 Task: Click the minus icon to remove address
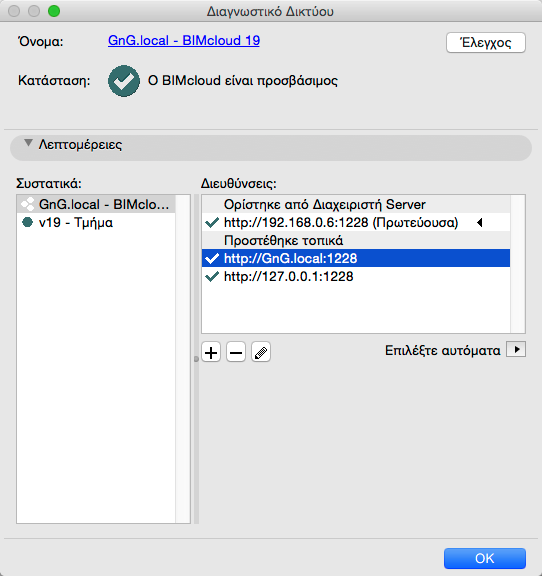236,352
